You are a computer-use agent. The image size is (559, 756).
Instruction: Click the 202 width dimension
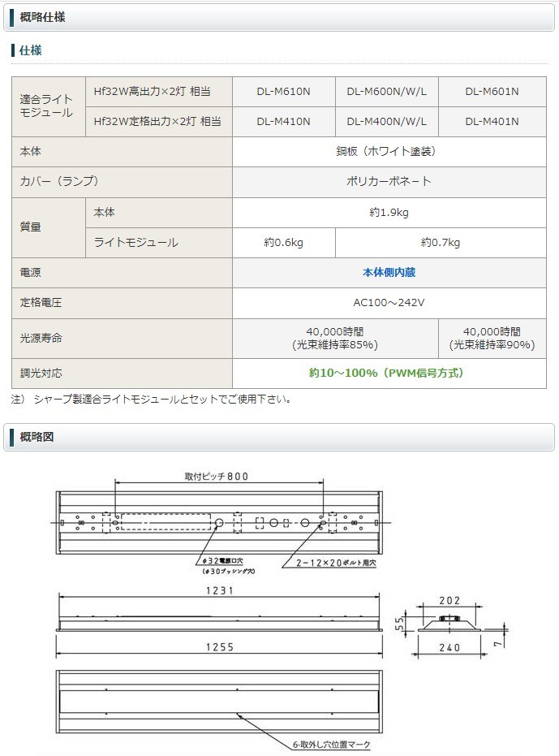tap(449, 601)
